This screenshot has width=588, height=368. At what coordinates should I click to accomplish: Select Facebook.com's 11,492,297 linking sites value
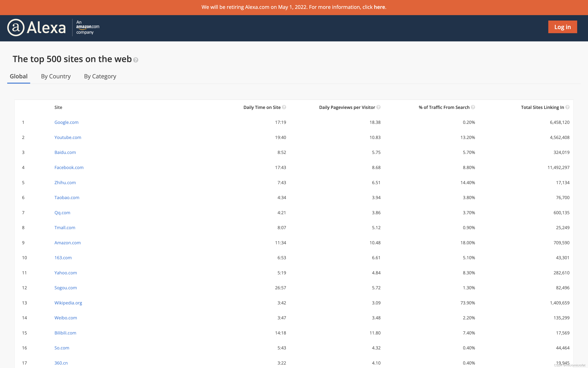558,167
